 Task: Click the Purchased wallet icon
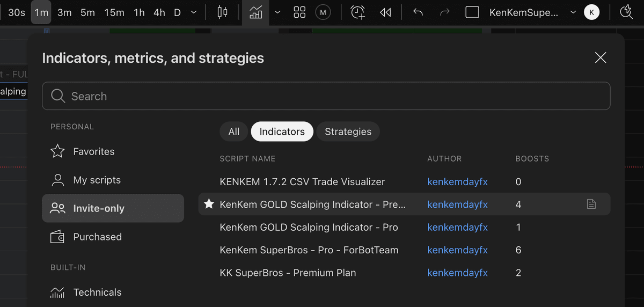57,237
